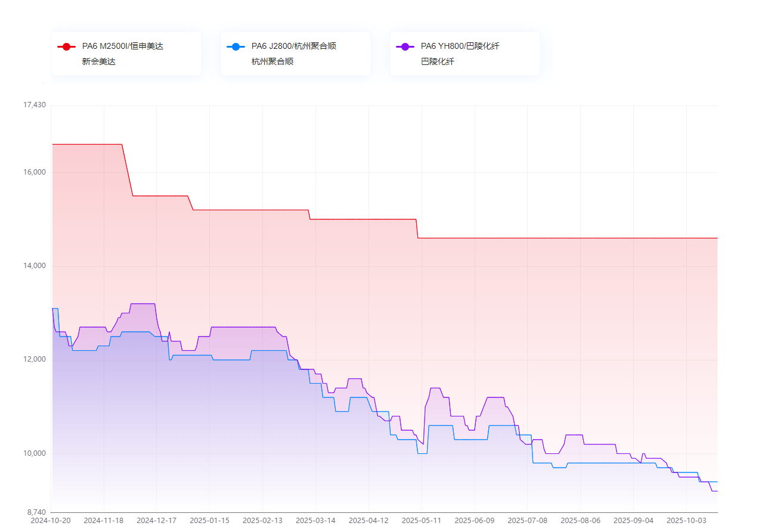
Task: Toggle the PA6 YH800/巴陵化纤 series label
Action: pyautogui.click(x=459, y=46)
